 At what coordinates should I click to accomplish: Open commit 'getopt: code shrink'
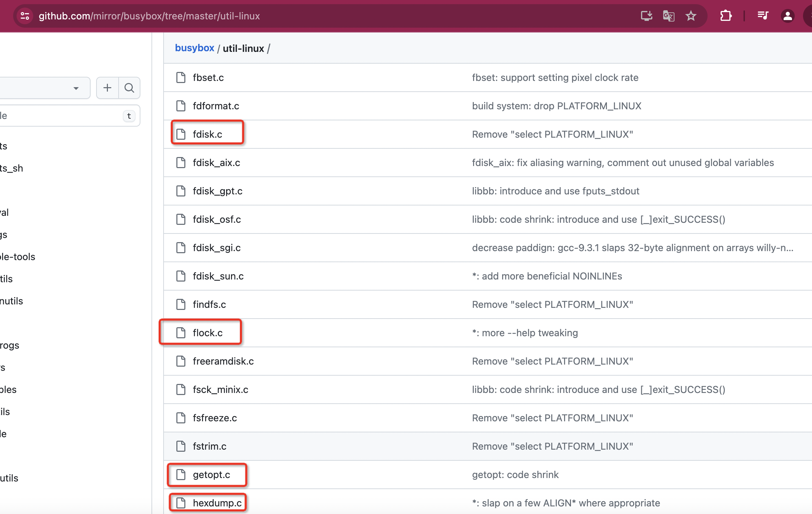(x=515, y=475)
